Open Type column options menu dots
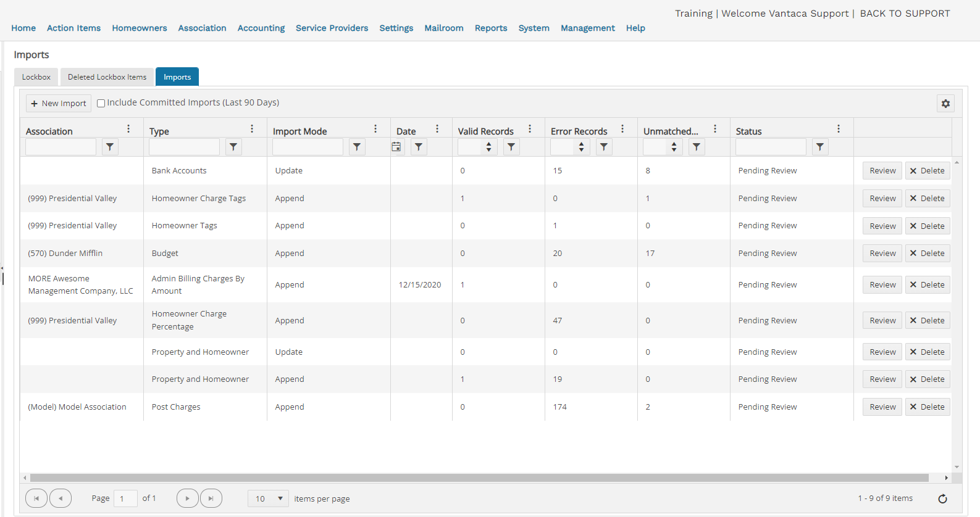 252,129
